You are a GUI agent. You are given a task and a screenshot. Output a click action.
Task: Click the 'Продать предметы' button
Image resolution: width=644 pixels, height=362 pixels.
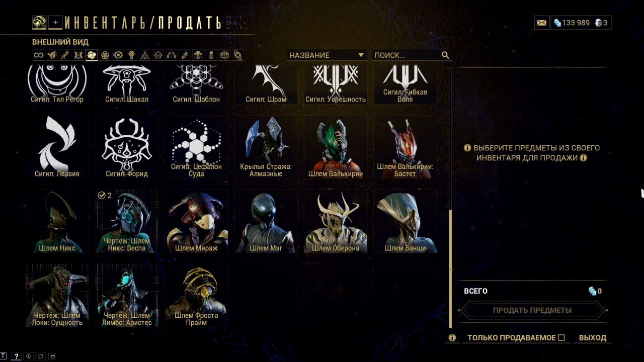coord(532,310)
